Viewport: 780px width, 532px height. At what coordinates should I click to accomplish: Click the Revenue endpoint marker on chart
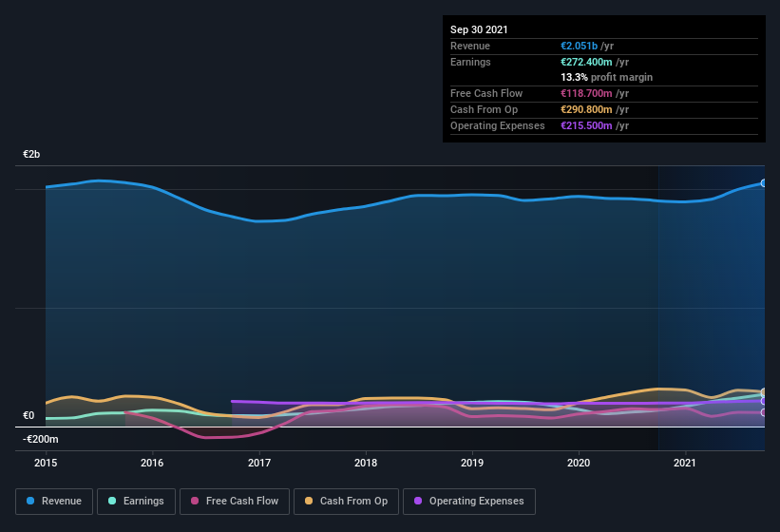point(764,183)
